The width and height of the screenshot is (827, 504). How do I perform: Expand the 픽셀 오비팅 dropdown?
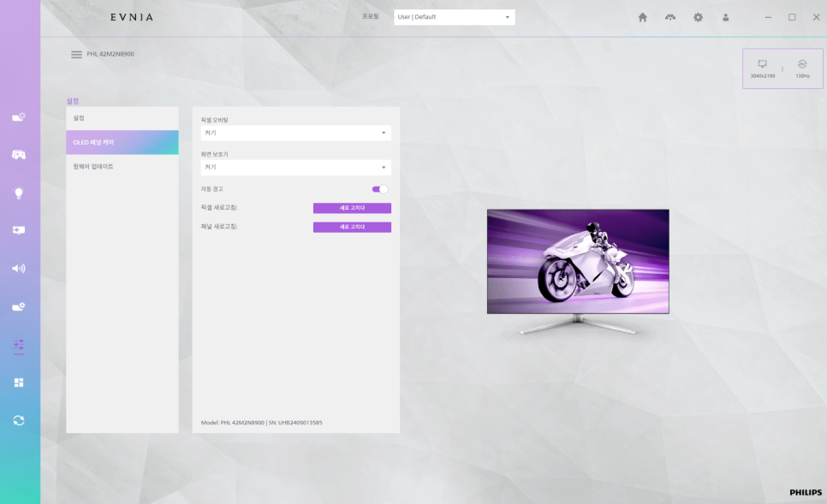(295, 133)
